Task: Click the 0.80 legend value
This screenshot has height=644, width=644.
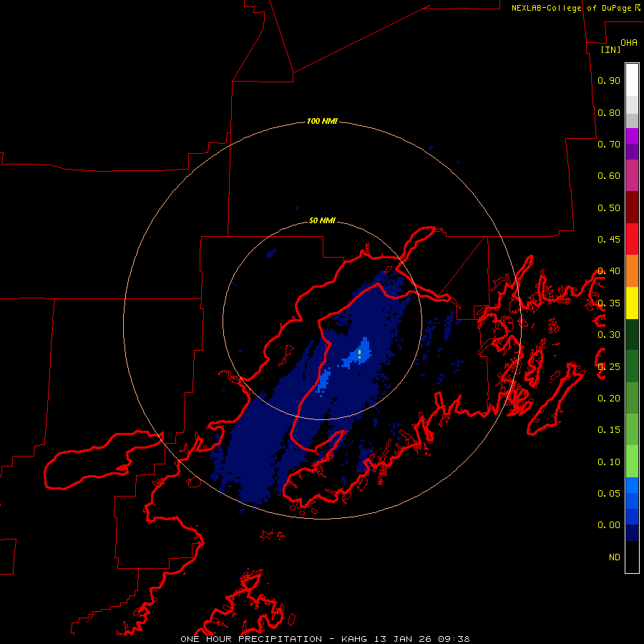Action: 609,112
